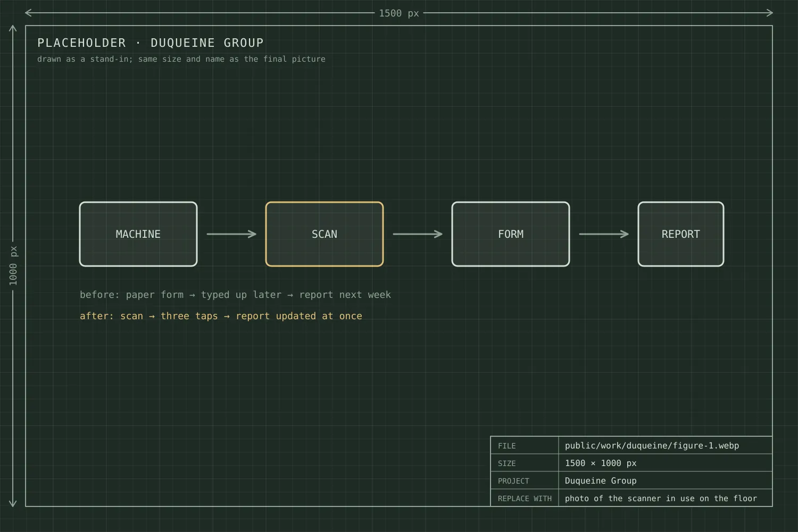Click the arrow between FORM and REPORT

(604, 234)
